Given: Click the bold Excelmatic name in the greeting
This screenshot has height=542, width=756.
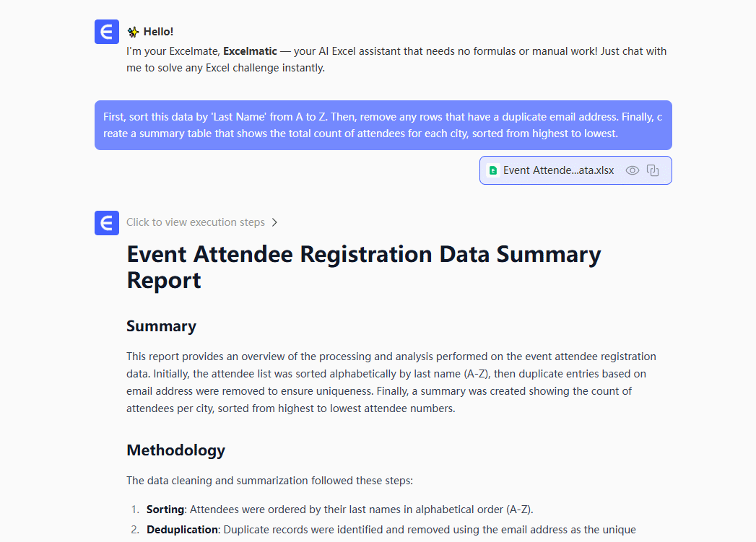Looking at the screenshot, I should tap(250, 51).
